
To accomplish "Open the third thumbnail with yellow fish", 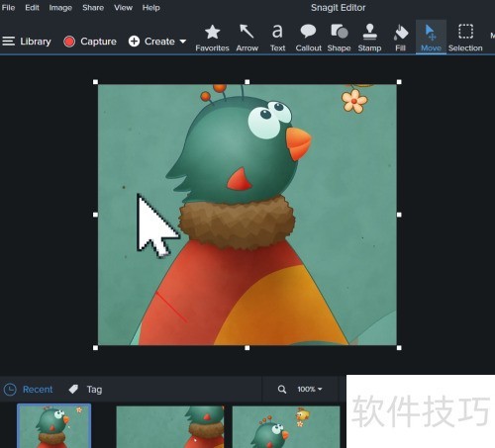I will pos(286,427).
